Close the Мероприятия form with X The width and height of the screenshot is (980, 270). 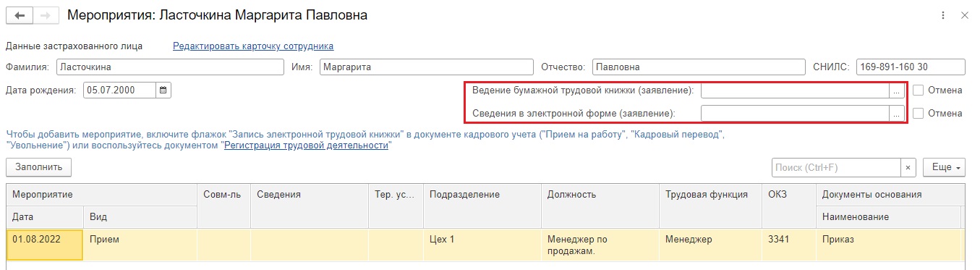pyautogui.click(x=965, y=15)
